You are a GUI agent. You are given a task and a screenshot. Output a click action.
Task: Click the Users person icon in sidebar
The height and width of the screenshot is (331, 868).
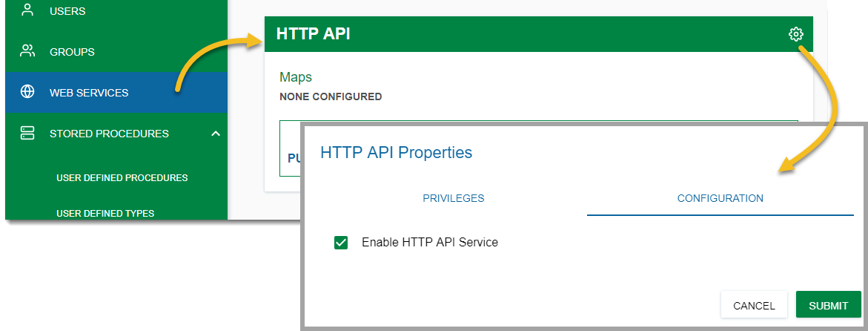[x=27, y=10]
